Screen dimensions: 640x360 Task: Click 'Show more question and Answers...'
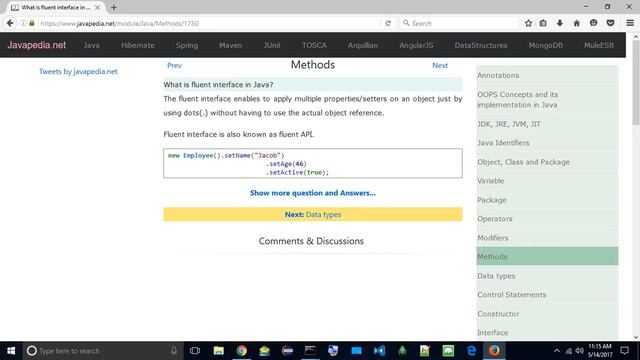[313, 193]
